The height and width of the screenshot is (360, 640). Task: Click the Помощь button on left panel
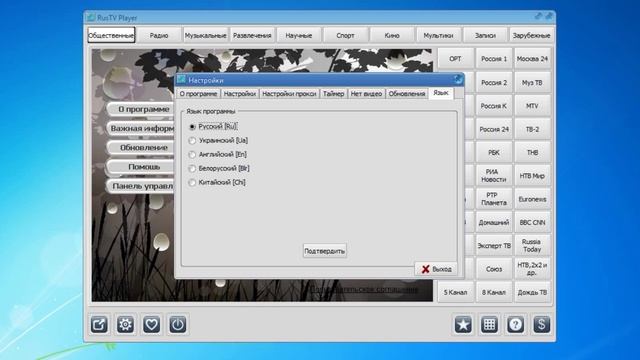point(141,167)
